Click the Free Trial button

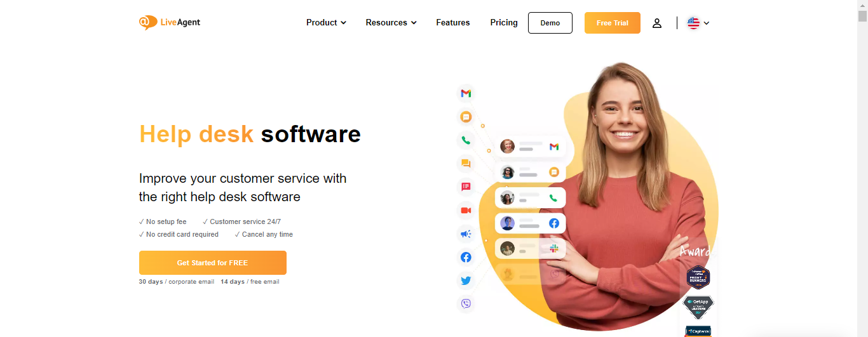click(613, 23)
